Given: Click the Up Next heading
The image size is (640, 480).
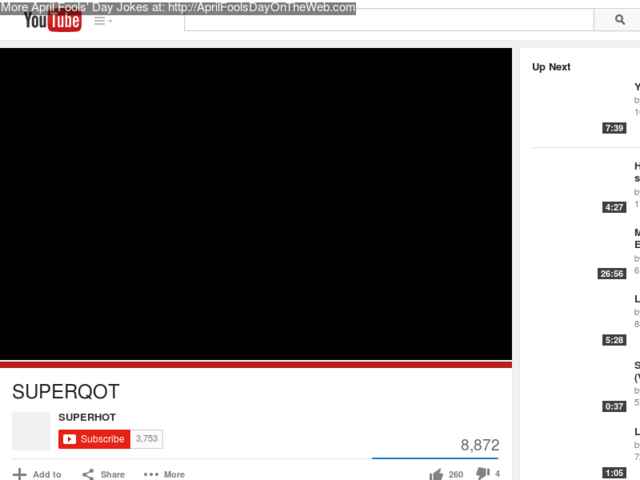Looking at the screenshot, I should (551, 67).
